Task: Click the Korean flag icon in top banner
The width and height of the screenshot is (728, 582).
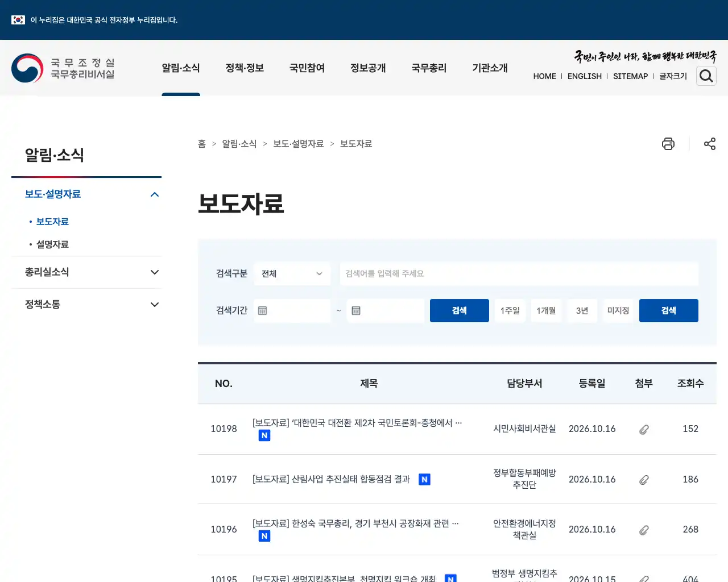Action: 18,20
